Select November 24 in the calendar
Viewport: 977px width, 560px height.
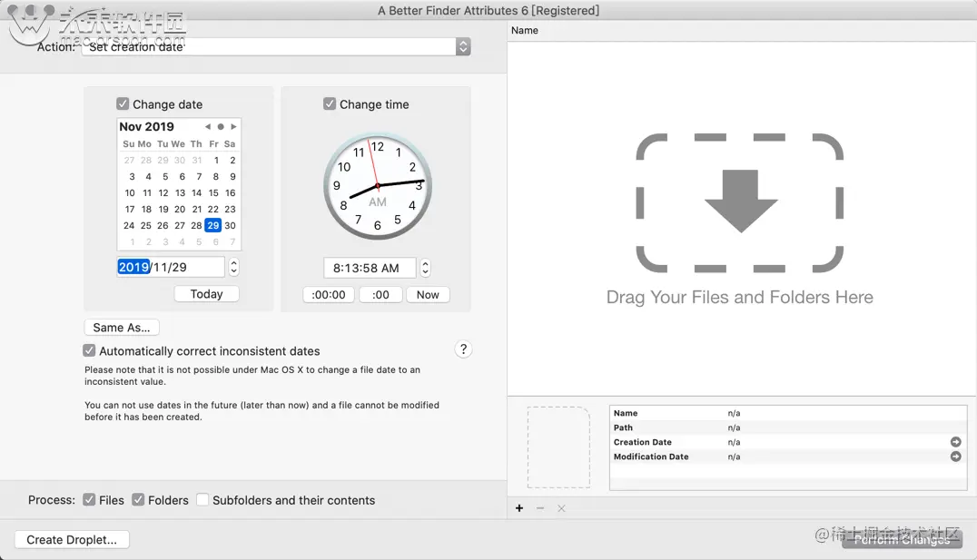point(129,225)
